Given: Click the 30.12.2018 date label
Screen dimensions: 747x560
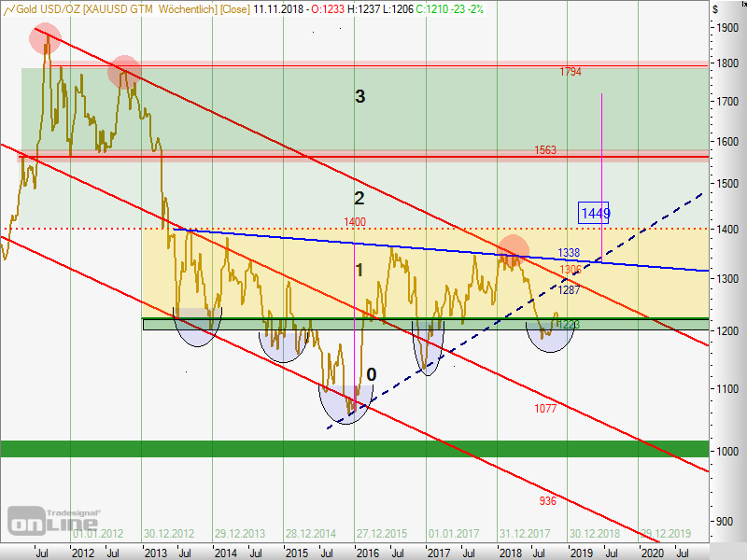Looking at the screenshot, I should (595, 533).
